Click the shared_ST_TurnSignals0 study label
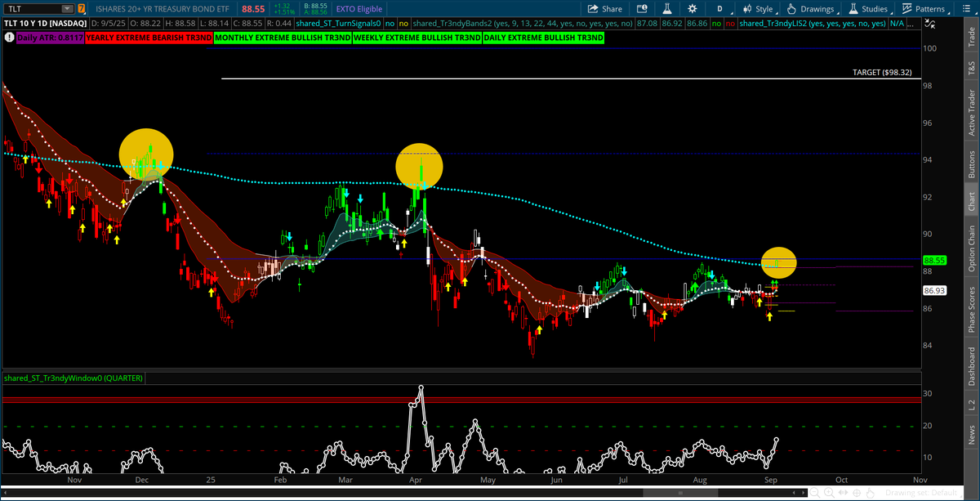 (337, 24)
